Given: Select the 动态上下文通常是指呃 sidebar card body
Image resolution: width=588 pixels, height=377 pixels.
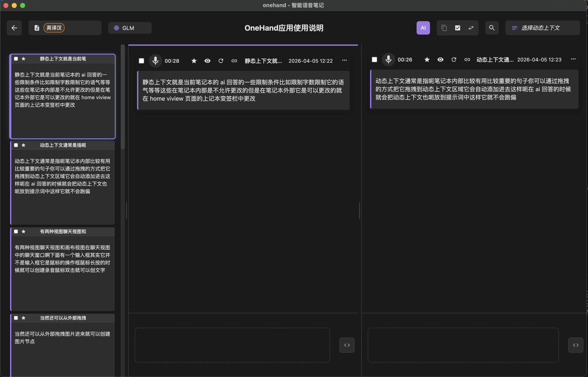Looking at the screenshot, I should (x=63, y=187).
